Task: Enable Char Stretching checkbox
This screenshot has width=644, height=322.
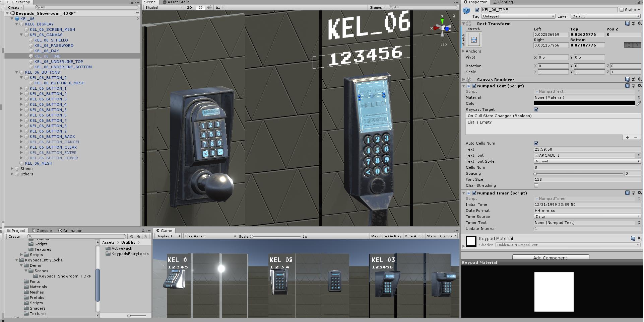Action: [536, 185]
